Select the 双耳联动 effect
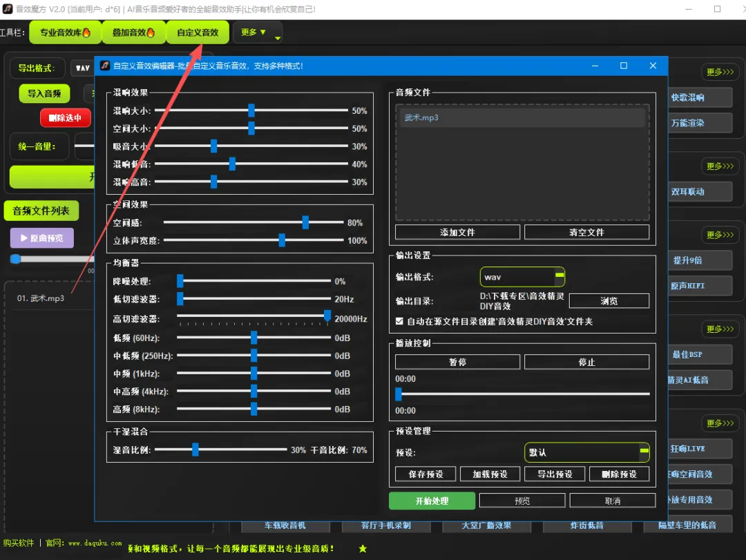 pyautogui.click(x=700, y=192)
